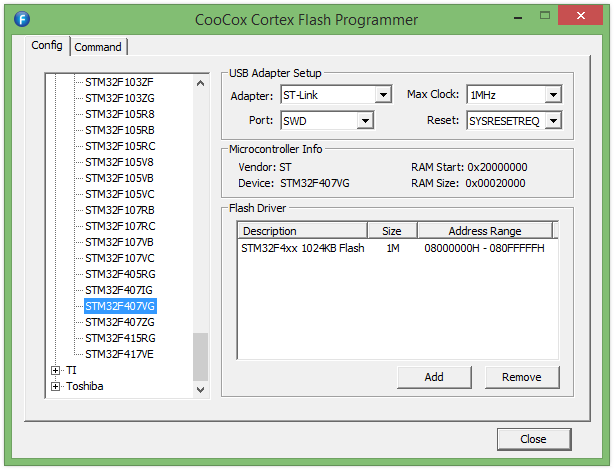
Task: Select STM32F407ZG device
Action: (x=119, y=322)
